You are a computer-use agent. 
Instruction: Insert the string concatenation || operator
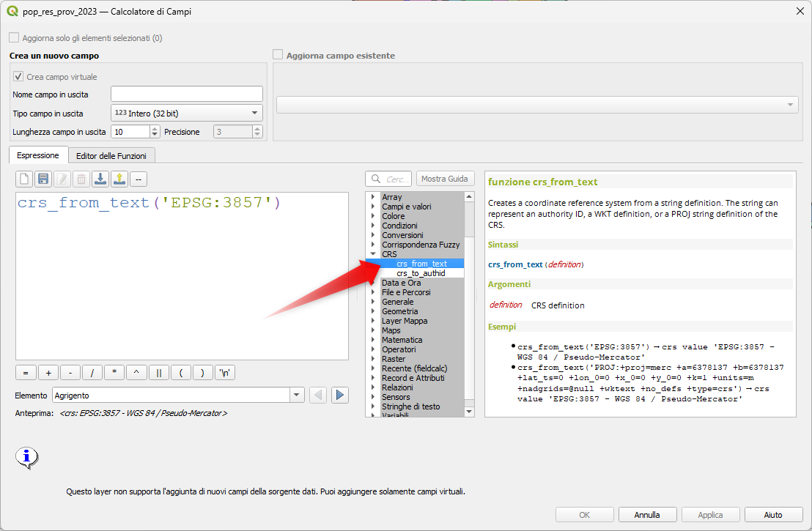tap(159, 373)
